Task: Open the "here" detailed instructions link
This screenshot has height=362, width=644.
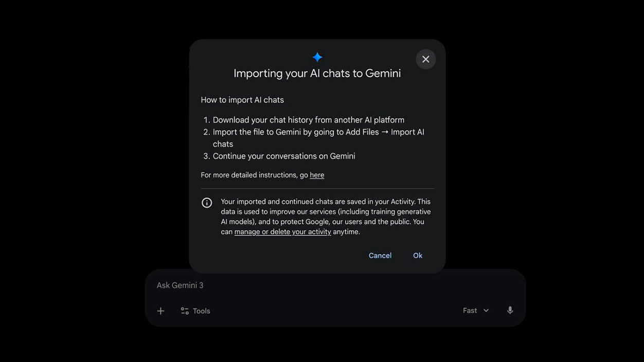Action: (x=317, y=175)
